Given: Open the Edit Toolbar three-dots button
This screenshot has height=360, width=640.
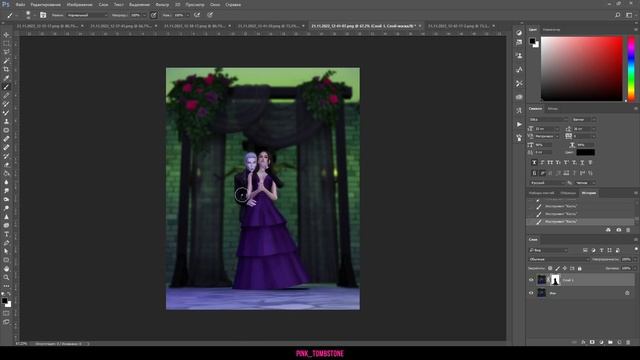Looking at the screenshot, I should point(6,286).
